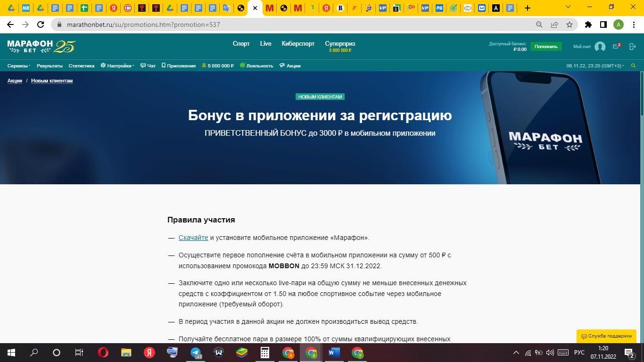Open the Спорт section

point(241,43)
